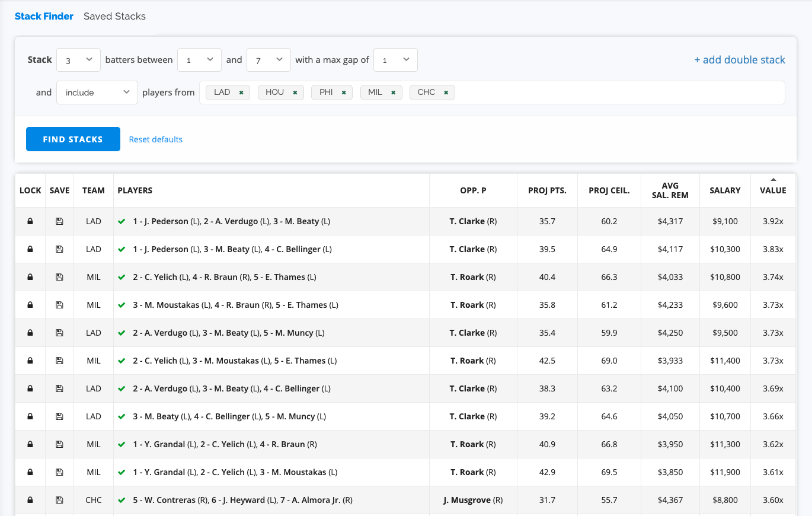Open the stack size dropdown showing 3
Image resolution: width=812 pixels, height=516 pixels.
point(79,60)
